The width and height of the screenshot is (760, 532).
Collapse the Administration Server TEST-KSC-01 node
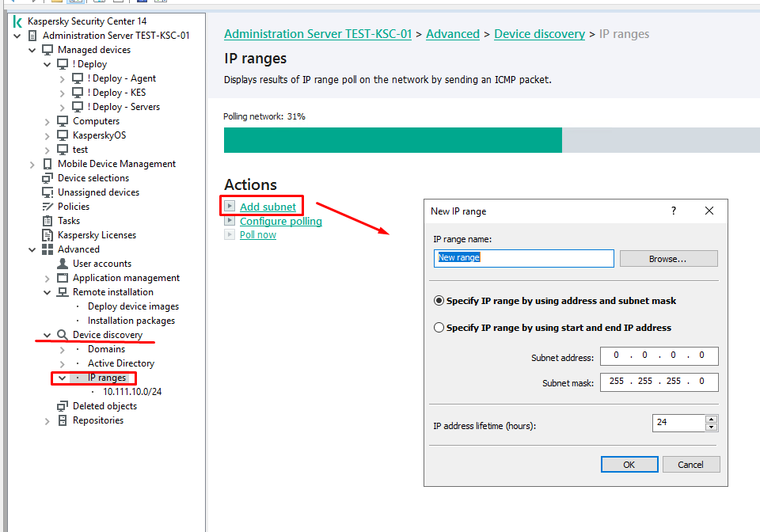point(17,36)
